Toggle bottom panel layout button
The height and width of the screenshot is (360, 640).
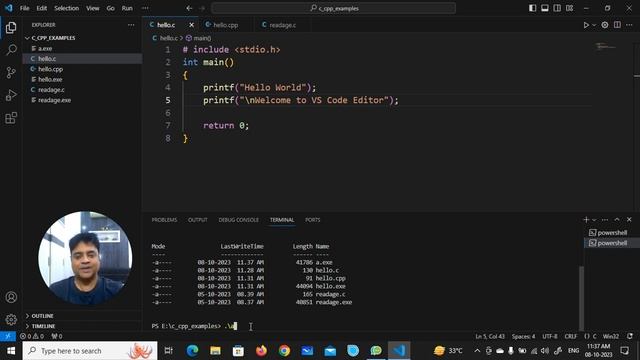point(544,8)
